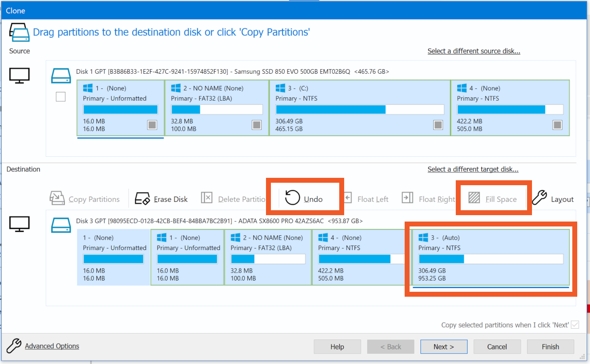This screenshot has width=590, height=364.
Task: Click the Delete Partition icon
Action: click(207, 198)
